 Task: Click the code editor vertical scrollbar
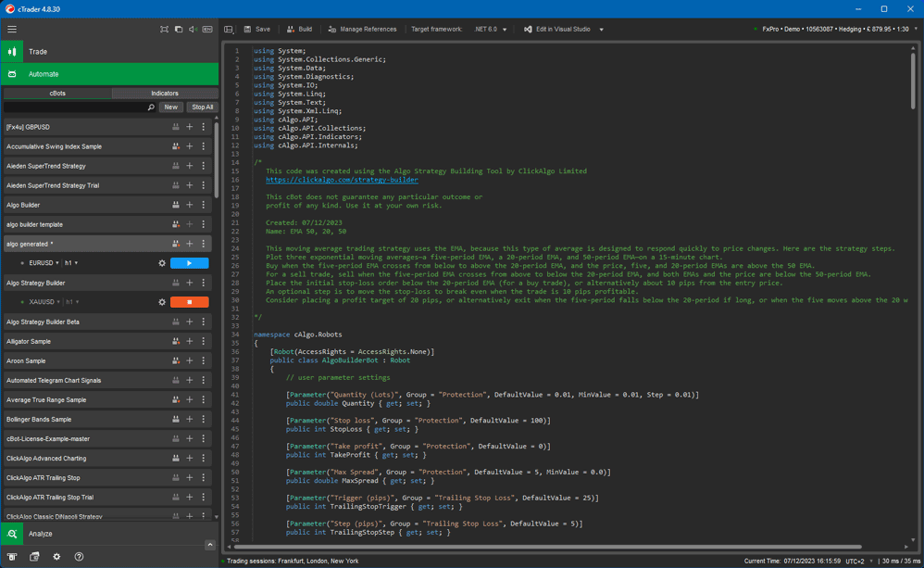[913, 81]
